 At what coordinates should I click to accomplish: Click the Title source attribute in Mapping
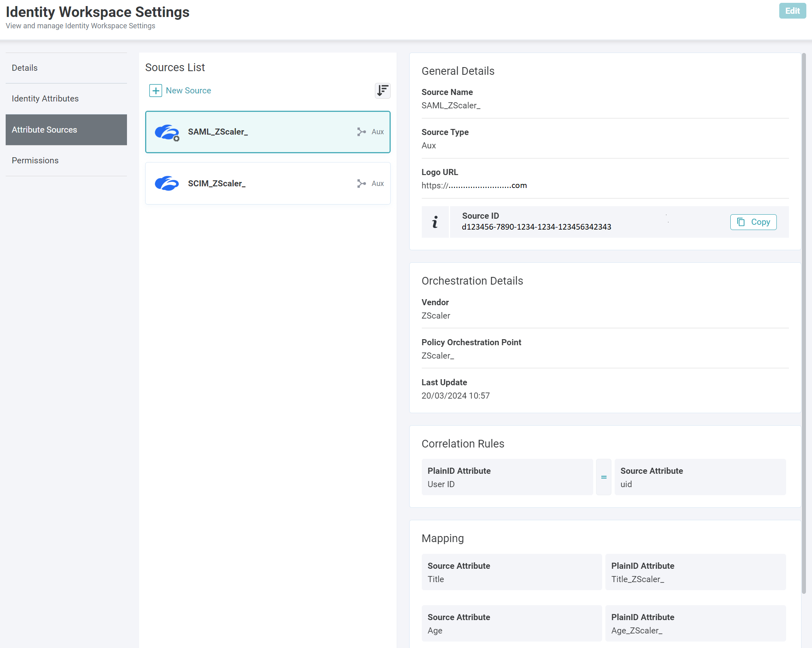(x=436, y=579)
